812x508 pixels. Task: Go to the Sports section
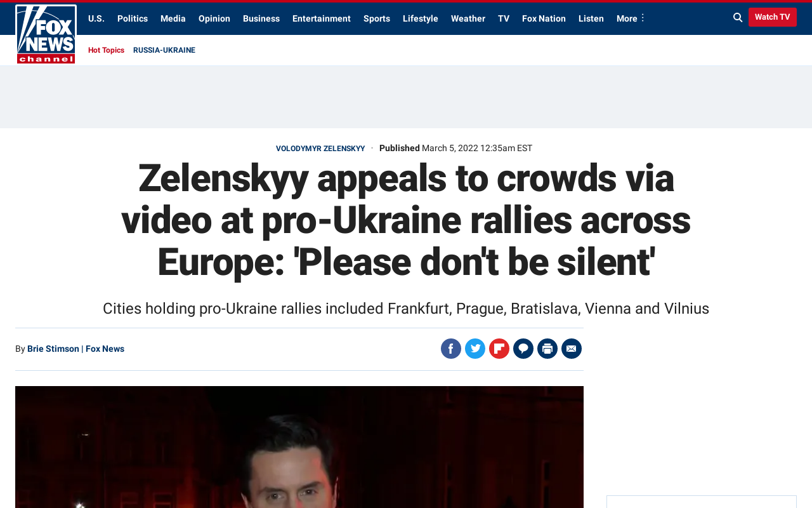coord(377,18)
